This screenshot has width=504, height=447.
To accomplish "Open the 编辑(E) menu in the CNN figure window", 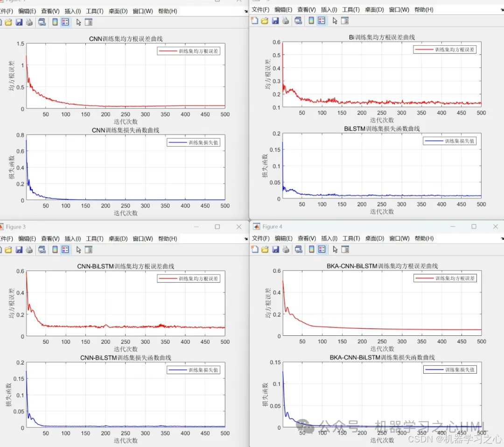I will (27, 11).
